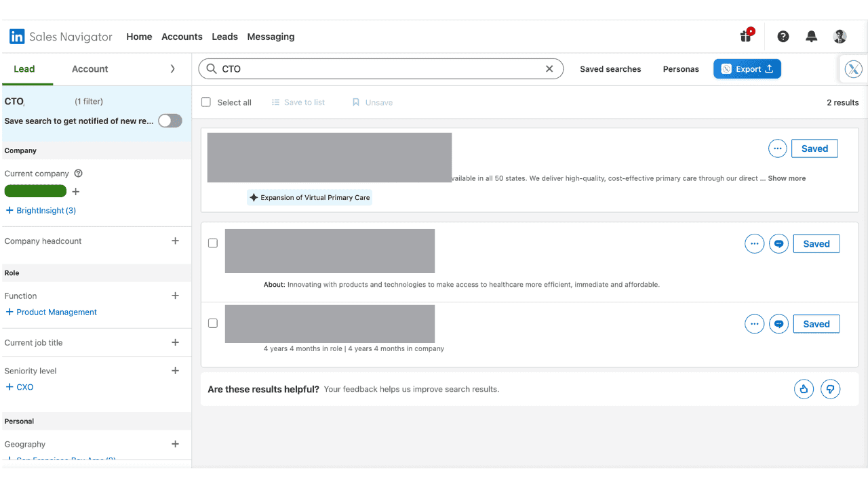Click the green Current company filter pill

tap(35, 191)
